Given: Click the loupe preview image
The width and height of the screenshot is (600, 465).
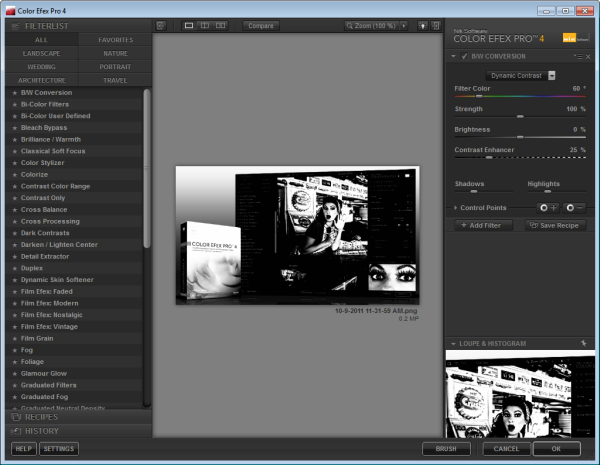Looking at the screenshot, I should 520,394.
